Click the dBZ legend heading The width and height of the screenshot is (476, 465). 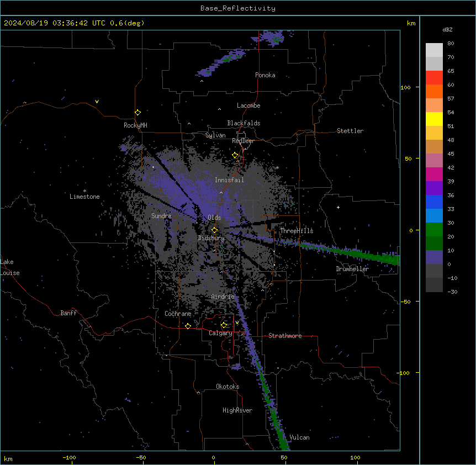coord(447,29)
